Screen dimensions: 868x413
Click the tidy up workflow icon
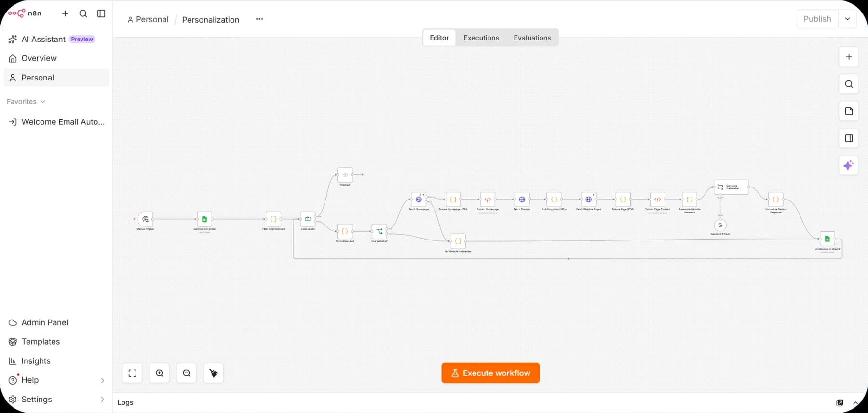click(x=214, y=373)
